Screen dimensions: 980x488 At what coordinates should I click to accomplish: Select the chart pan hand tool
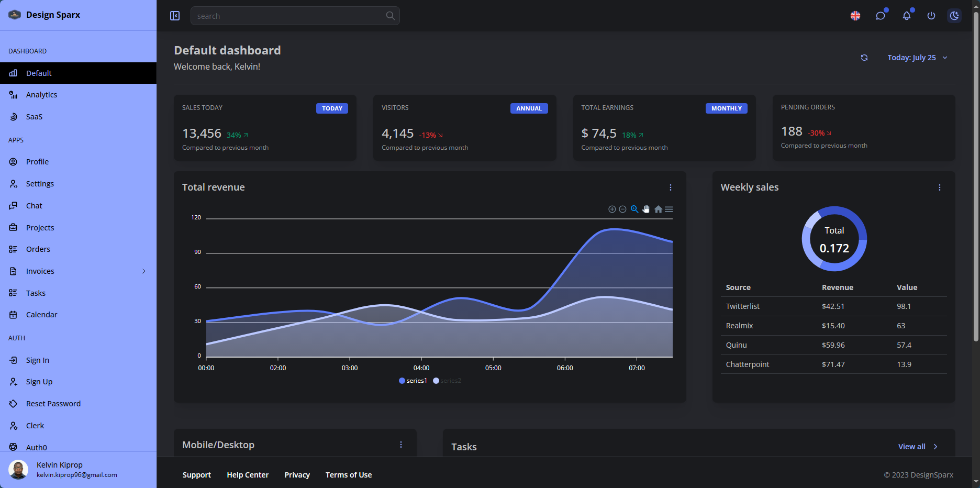pos(646,209)
